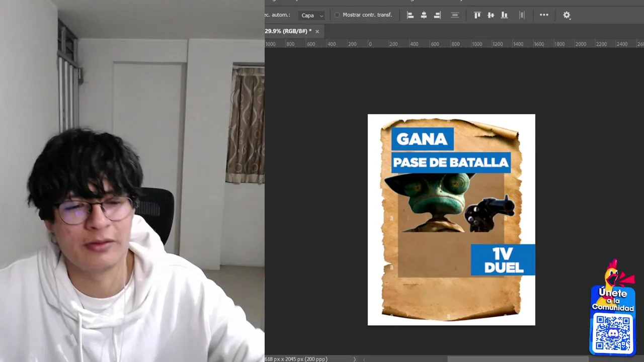Select the 1V DUEL blue box on canvas
644x362 pixels.
point(503,260)
